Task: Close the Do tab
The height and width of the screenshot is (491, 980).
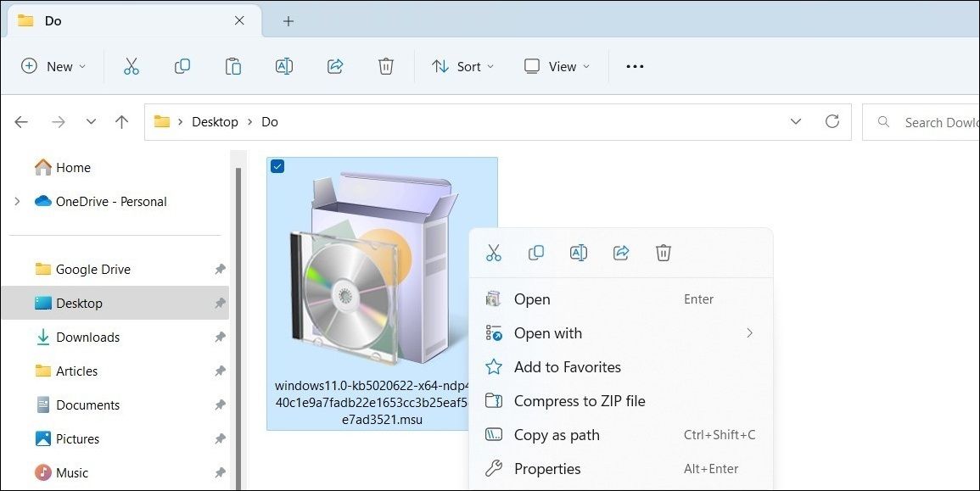Action: coord(239,20)
